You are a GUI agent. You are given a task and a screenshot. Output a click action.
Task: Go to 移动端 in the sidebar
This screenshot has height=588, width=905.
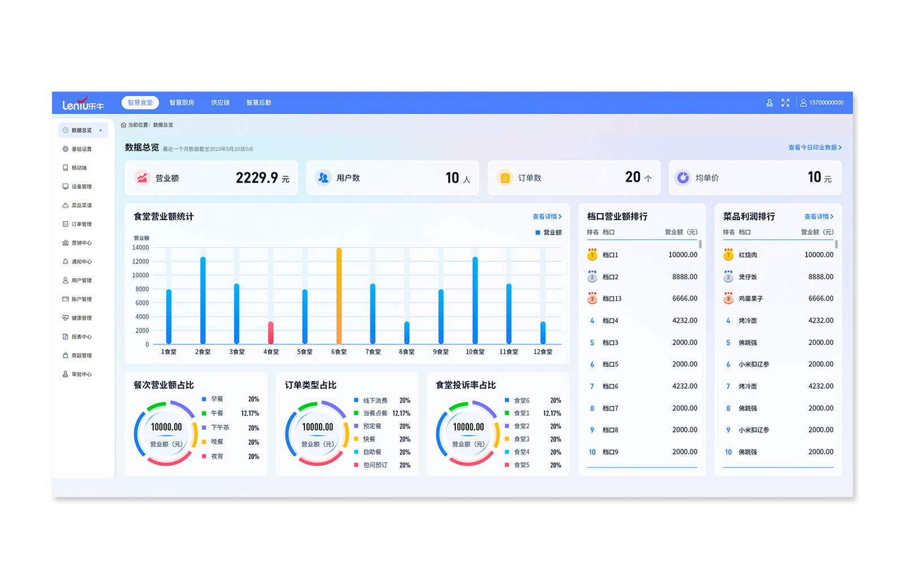(75, 168)
